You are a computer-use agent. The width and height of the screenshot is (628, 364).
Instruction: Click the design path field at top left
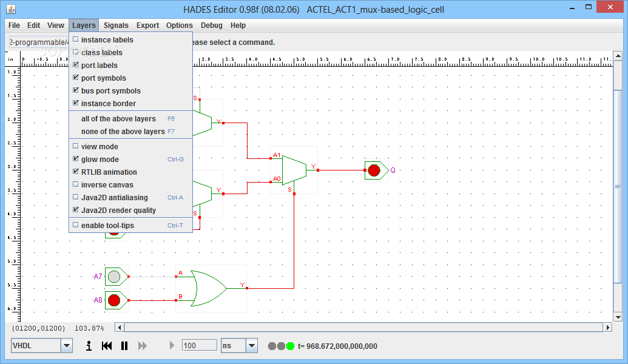coord(39,42)
